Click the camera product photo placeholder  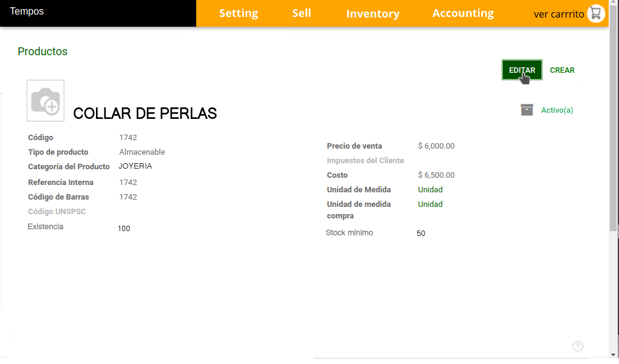pyautogui.click(x=46, y=101)
